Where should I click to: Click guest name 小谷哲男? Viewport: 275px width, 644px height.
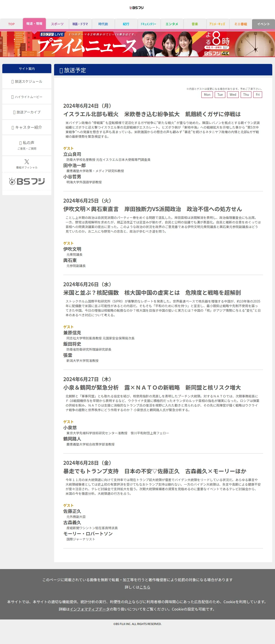(x=72, y=177)
